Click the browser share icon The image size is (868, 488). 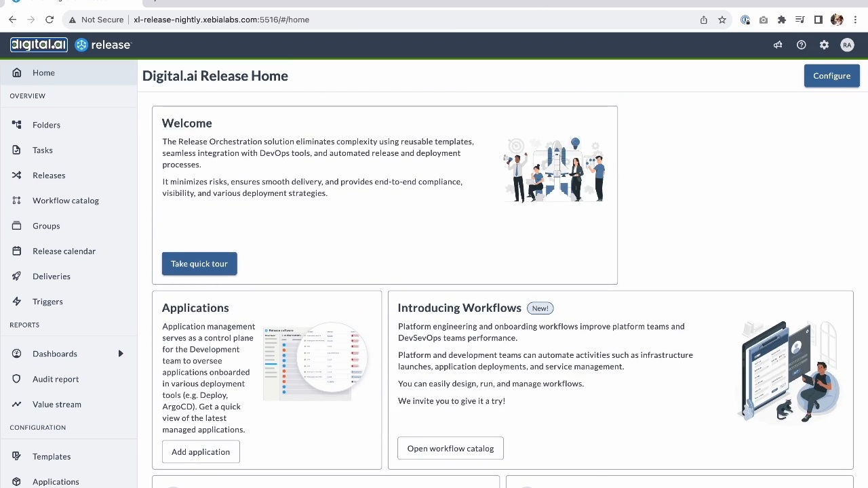[704, 20]
